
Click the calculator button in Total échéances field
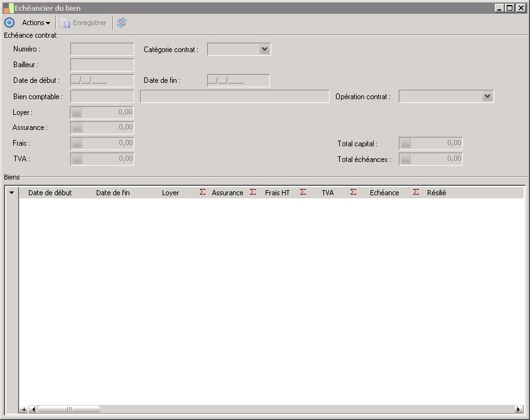click(406, 159)
